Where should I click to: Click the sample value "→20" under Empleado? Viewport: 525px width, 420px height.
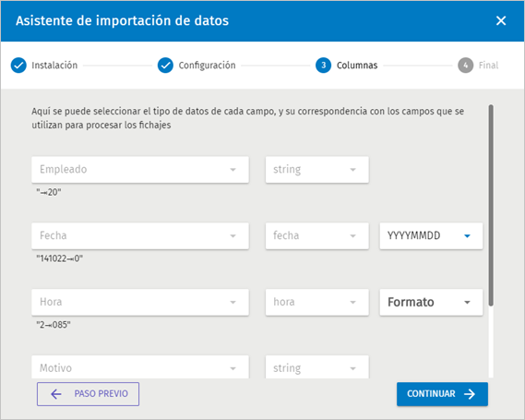[49, 192]
